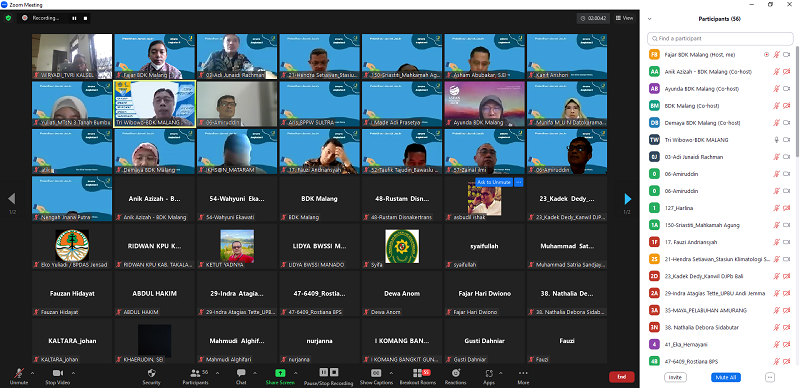Pause recording from the bottom toolbar

point(323,372)
